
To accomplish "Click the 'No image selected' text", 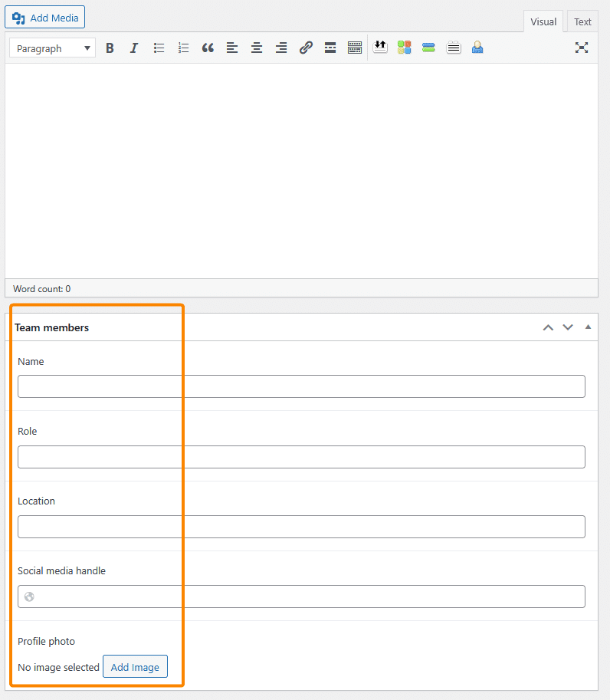I will pos(58,667).
